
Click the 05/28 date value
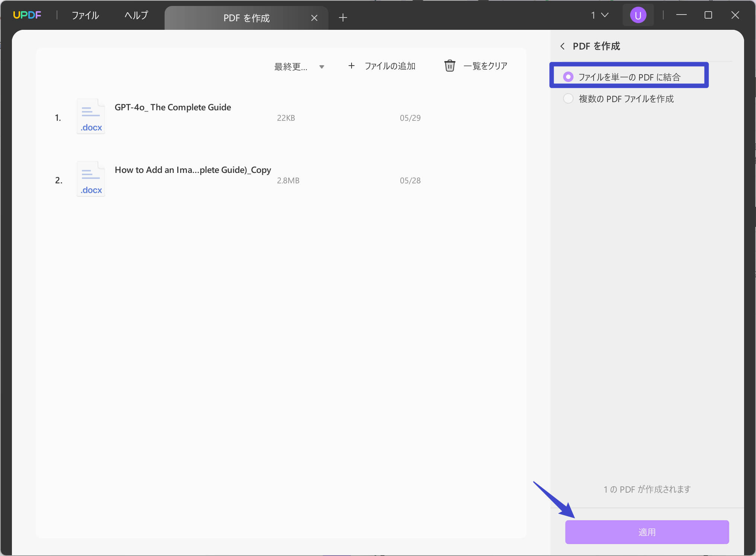[410, 181]
